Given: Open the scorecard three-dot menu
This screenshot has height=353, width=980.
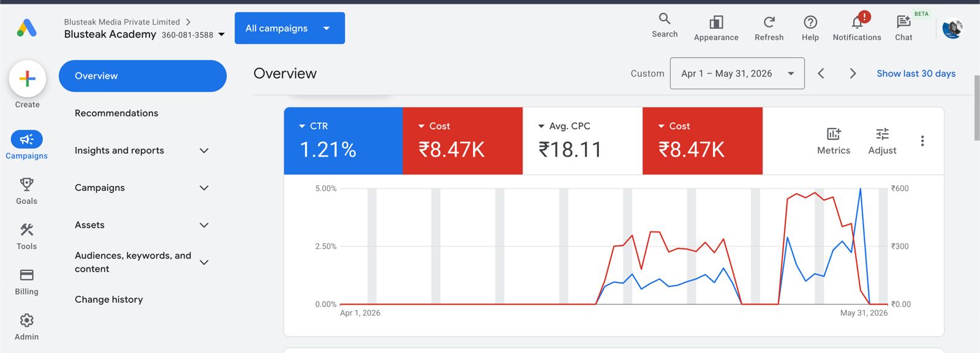Looking at the screenshot, I should click(x=922, y=141).
